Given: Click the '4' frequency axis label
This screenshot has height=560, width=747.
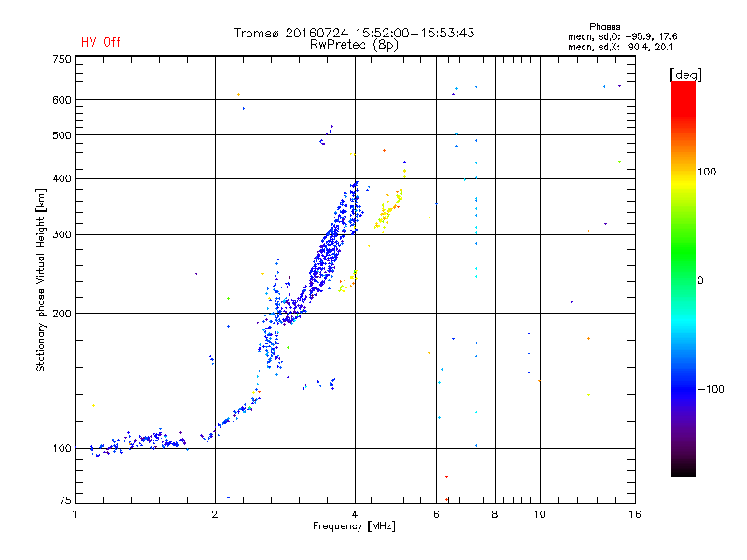Looking at the screenshot, I should [355, 514].
